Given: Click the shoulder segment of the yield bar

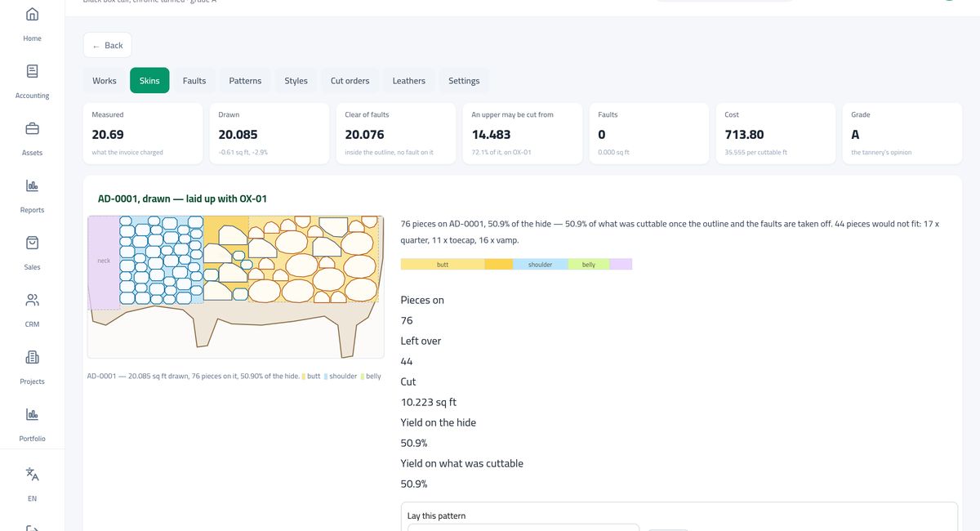Looking at the screenshot, I should (541, 265).
